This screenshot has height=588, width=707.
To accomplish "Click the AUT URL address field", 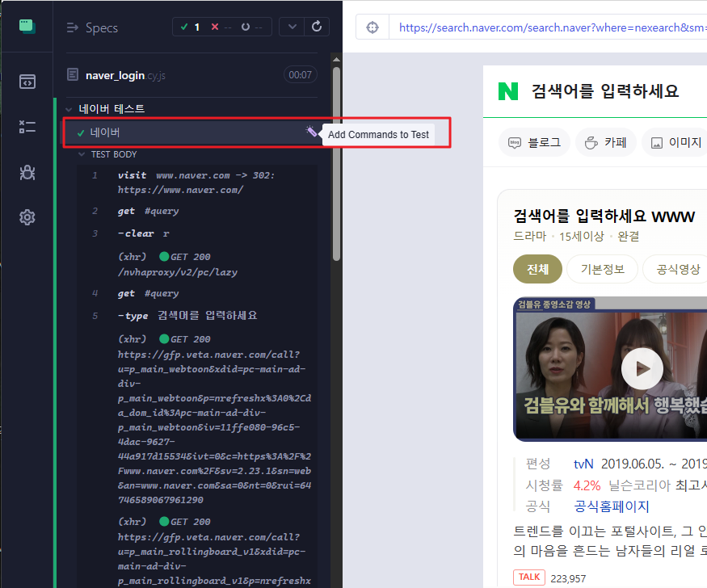I will pos(548,27).
